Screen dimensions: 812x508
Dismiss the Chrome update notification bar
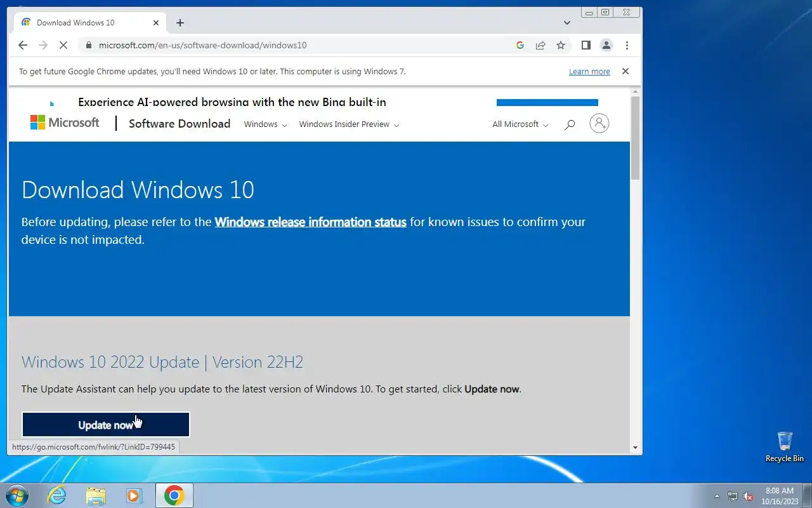coord(625,71)
